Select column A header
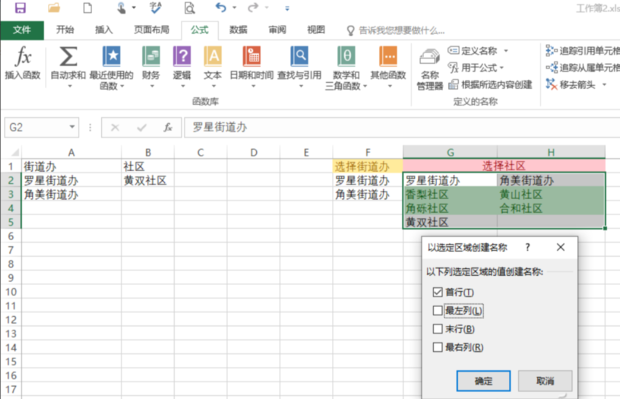 tap(71, 152)
